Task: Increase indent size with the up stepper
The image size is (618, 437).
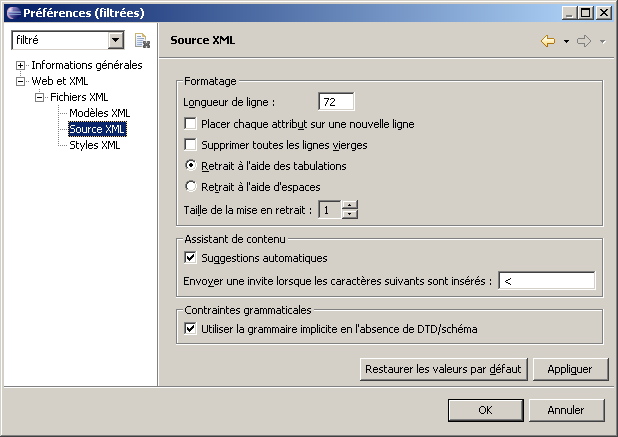Action: pyautogui.click(x=349, y=205)
